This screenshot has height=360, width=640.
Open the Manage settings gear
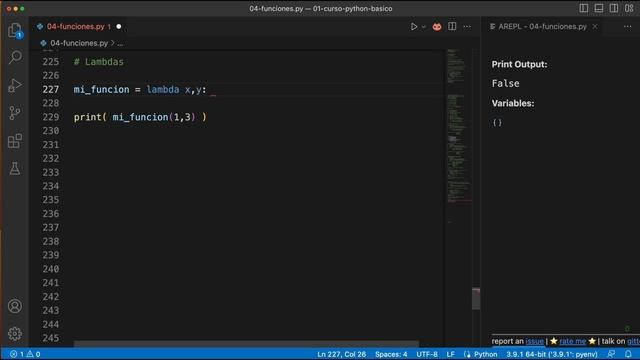(15, 333)
